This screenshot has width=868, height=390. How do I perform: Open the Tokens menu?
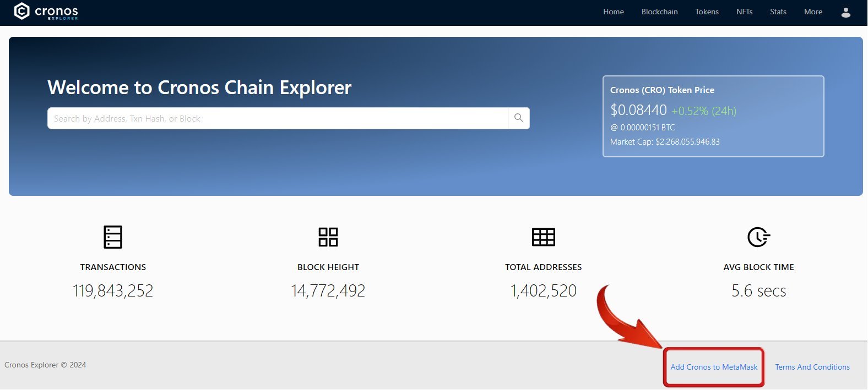707,12
